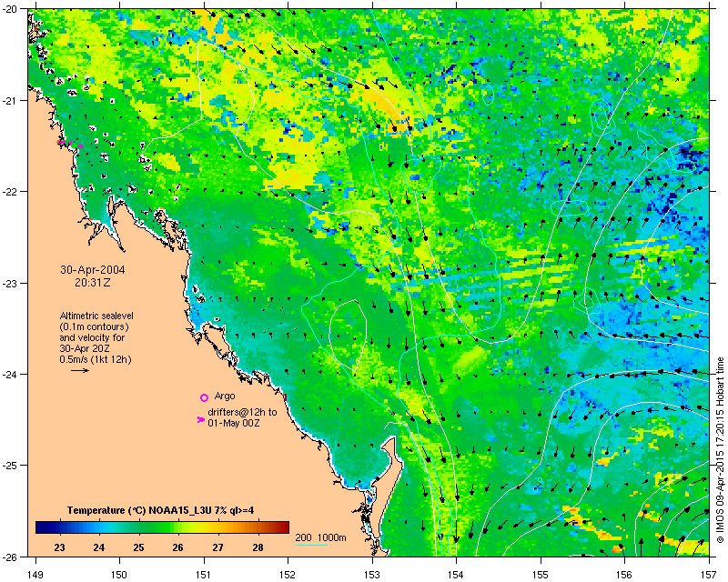Click the latitude axis label '-21'

[x=9, y=100]
